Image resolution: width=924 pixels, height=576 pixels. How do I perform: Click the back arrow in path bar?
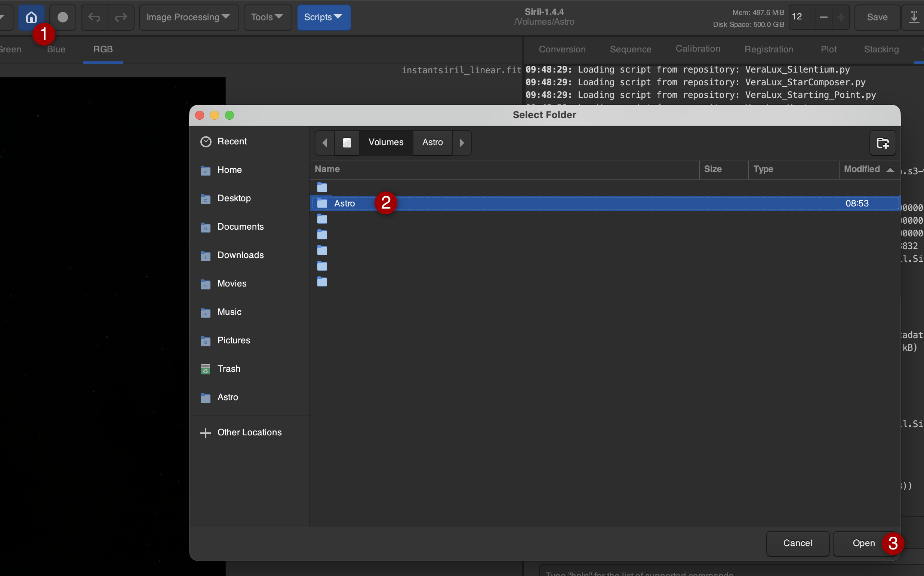pos(325,143)
